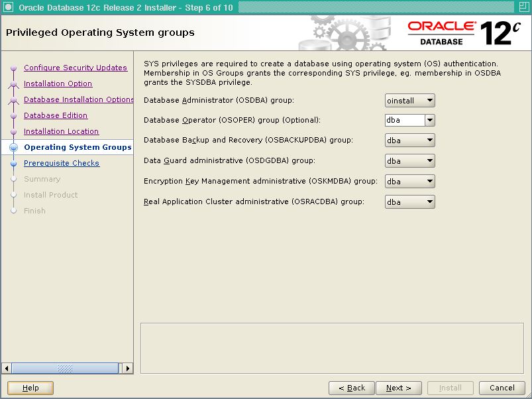Click the Database Operator (OSOPER) group label
This screenshot has height=399, width=532.
[x=232, y=120]
